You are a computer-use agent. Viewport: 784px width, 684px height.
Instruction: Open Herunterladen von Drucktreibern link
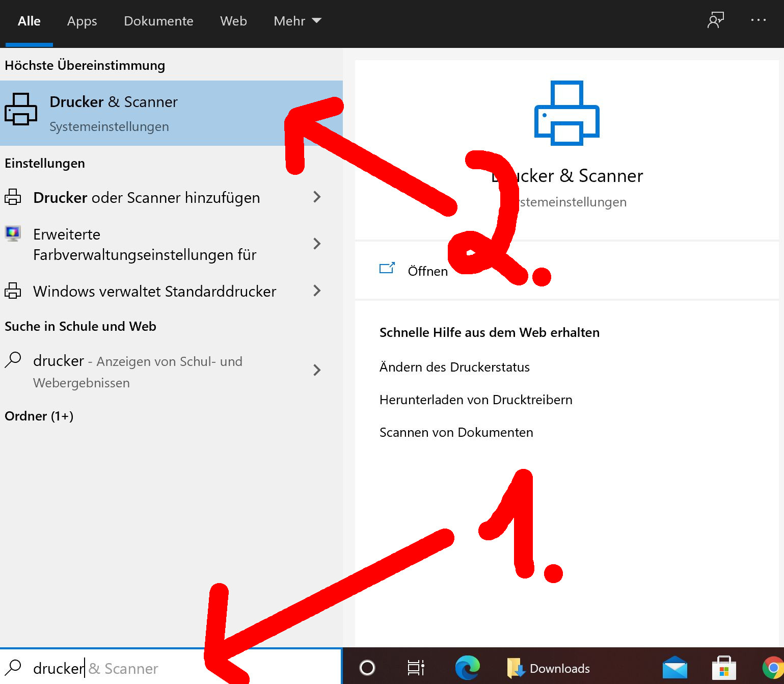(476, 400)
